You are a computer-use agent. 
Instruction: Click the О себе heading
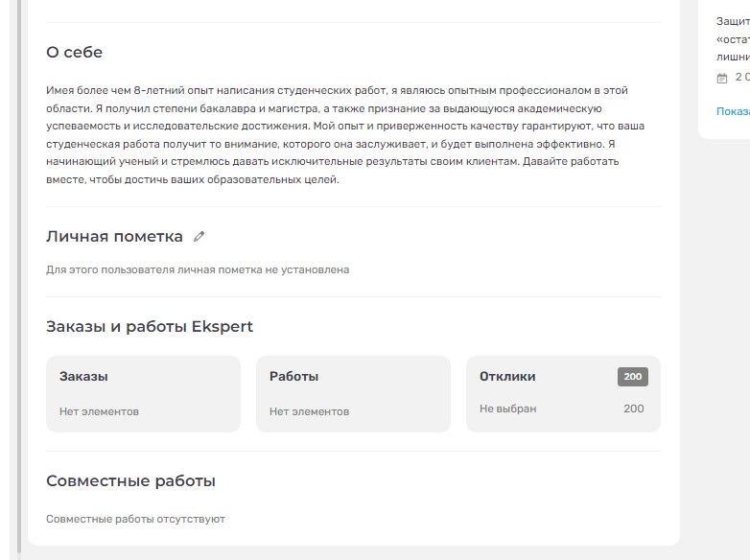point(75,53)
